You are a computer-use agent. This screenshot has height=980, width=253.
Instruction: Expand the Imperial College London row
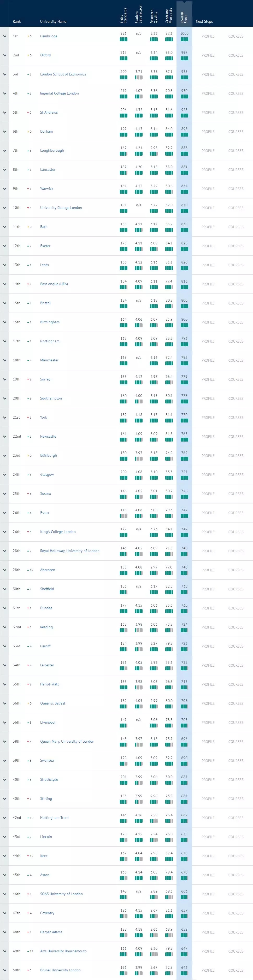pyautogui.click(x=4, y=93)
